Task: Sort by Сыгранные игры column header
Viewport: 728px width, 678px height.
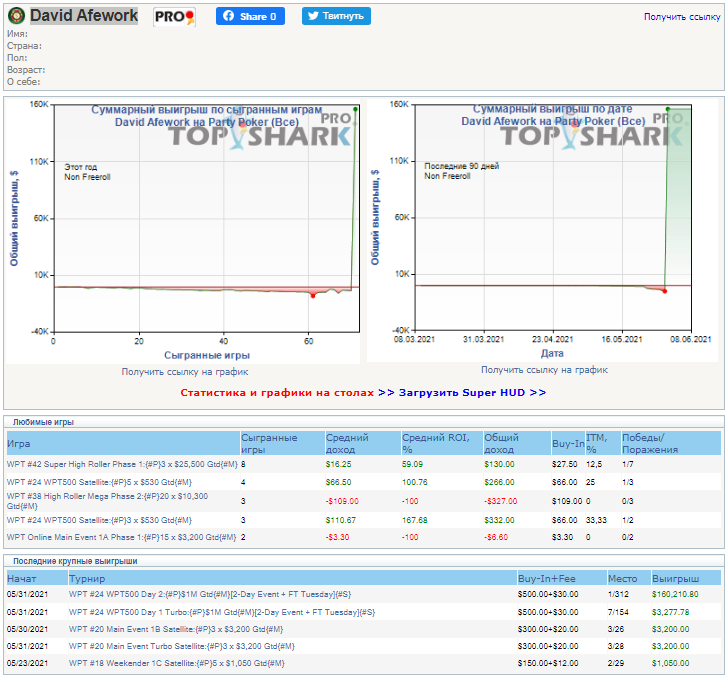Action: coord(269,443)
